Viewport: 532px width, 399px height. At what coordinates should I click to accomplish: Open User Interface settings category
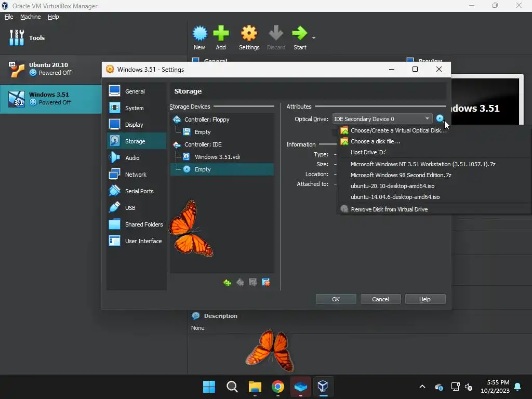pyautogui.click(x=137, y=241)
